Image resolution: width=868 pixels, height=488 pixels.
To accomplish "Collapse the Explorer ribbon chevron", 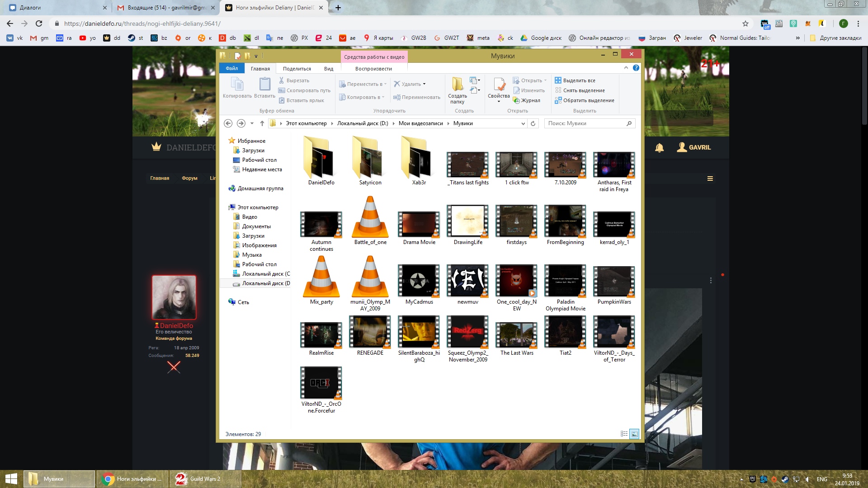I will (x=626, y=68).
